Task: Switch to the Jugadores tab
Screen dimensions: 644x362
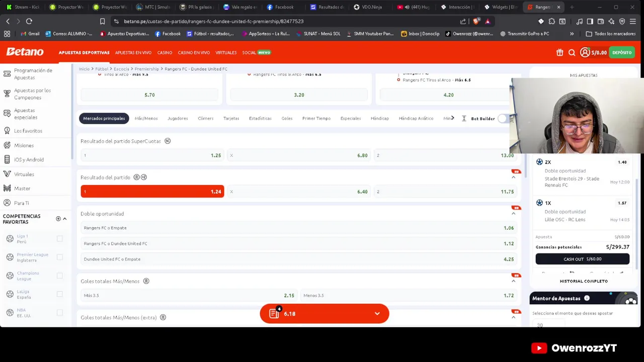Action: click(178, 118)
